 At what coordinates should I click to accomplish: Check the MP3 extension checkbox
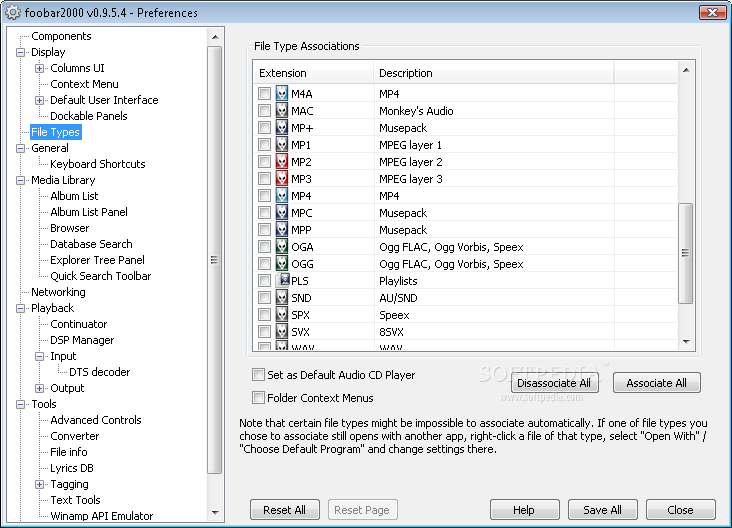pyautogui.click(x=264, y=179)
